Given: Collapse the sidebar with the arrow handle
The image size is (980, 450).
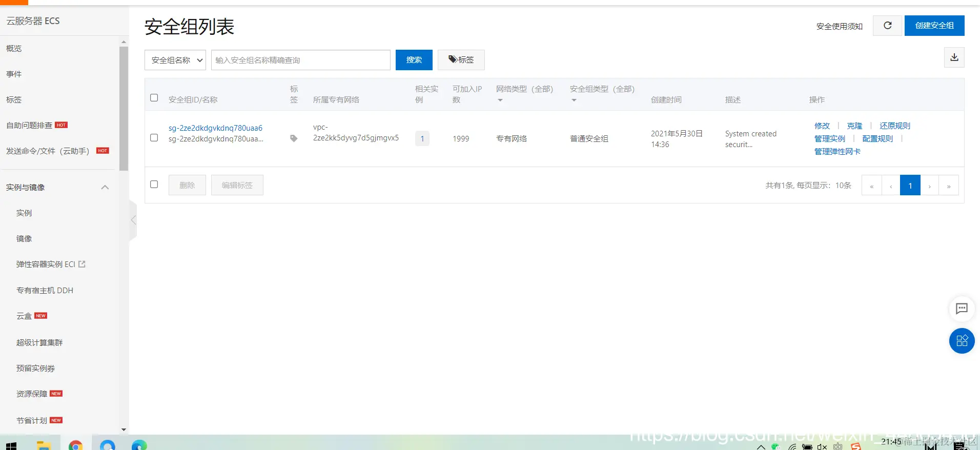Looking at the screenshot, I should 133,220.
